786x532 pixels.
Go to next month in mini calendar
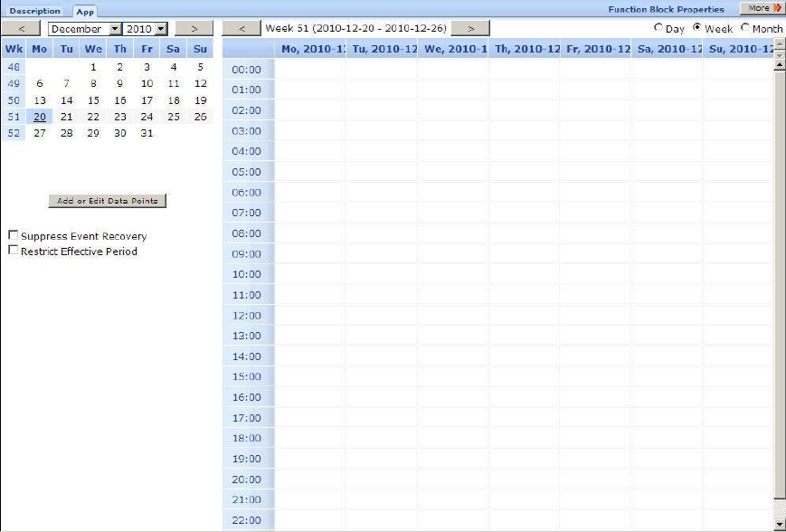(194, 29)
